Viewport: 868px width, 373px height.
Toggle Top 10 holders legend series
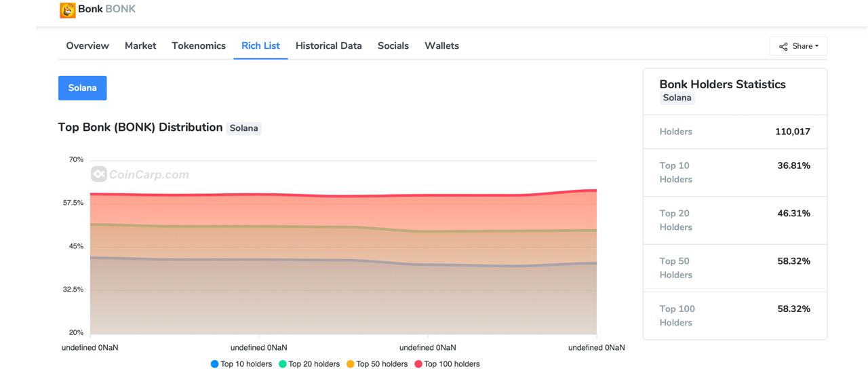tap(241, 364)
